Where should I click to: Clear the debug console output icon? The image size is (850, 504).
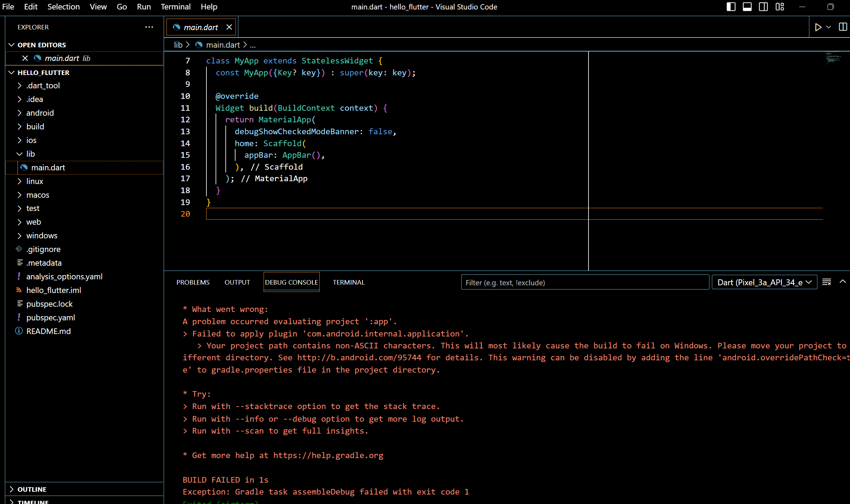point(827,282)
